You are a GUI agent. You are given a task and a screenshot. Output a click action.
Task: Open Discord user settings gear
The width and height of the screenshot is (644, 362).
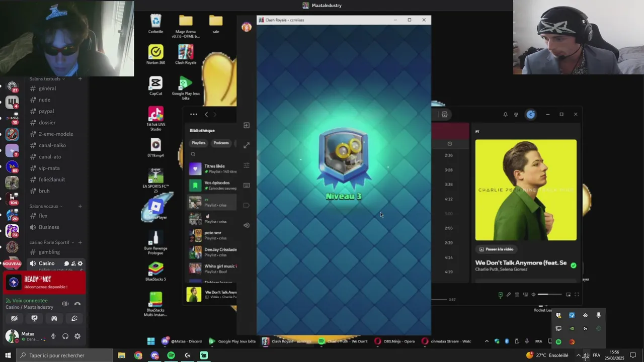tap(77, 336)
